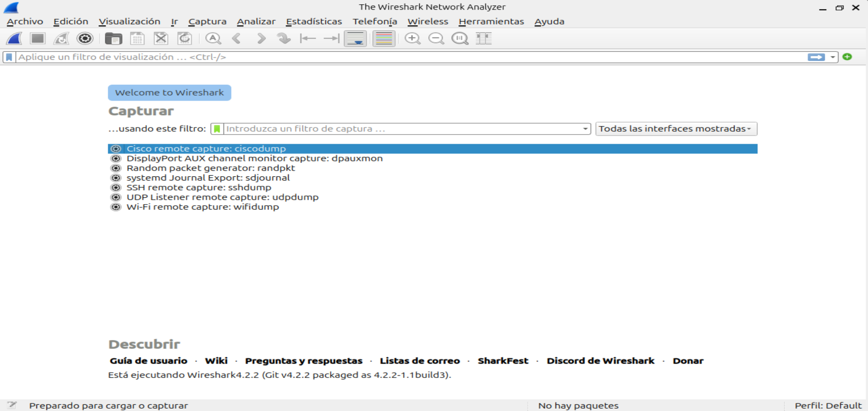This screenshot has height=411, width=868.
Task: Toggle packet colorization rules
Action: click(384, 38)
